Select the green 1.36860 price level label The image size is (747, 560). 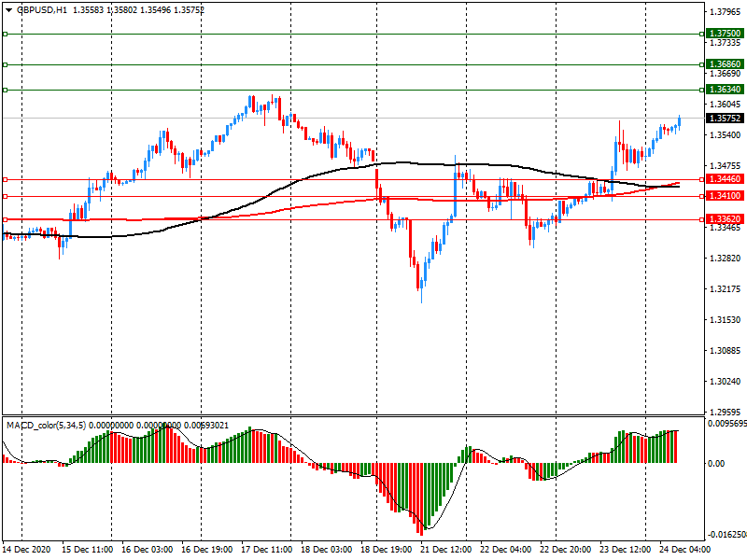[725, 64]
